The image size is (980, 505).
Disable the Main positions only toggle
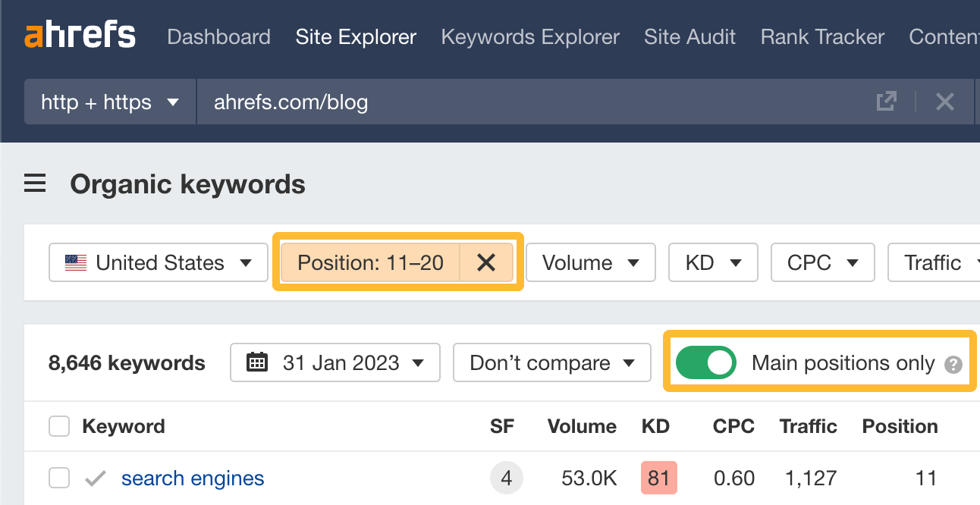click(x=706, y=362)
